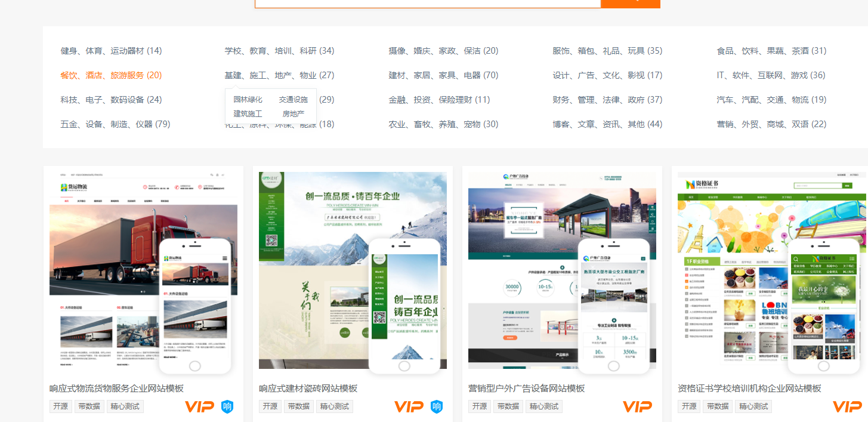Click 带数据 tag under tile template
868x422 pixels.
[x=299, y=406]
